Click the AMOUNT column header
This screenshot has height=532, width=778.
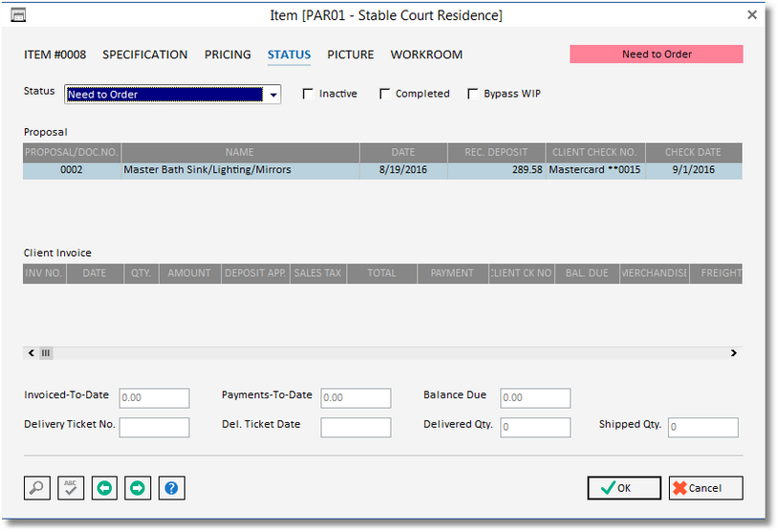point(189,274)
